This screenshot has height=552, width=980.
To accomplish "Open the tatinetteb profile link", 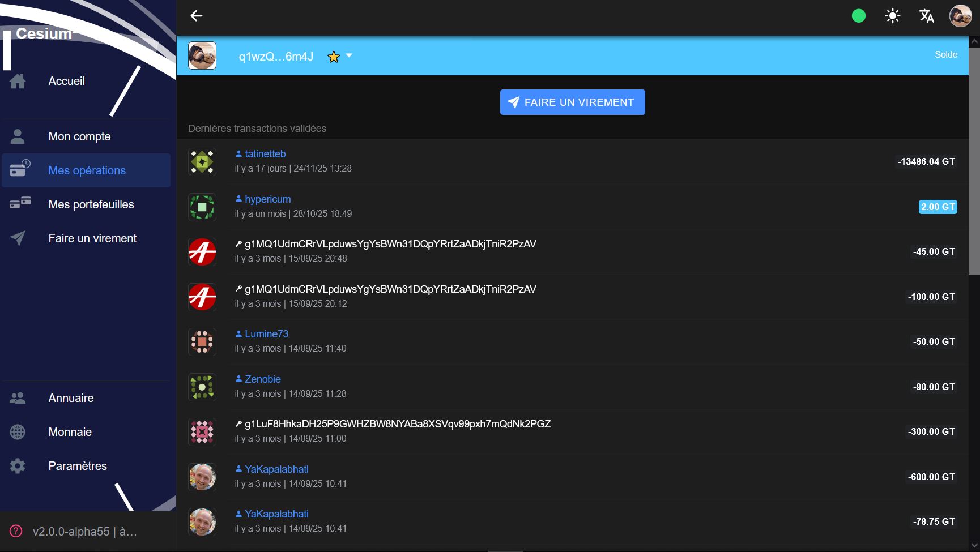I will point(265,154).
